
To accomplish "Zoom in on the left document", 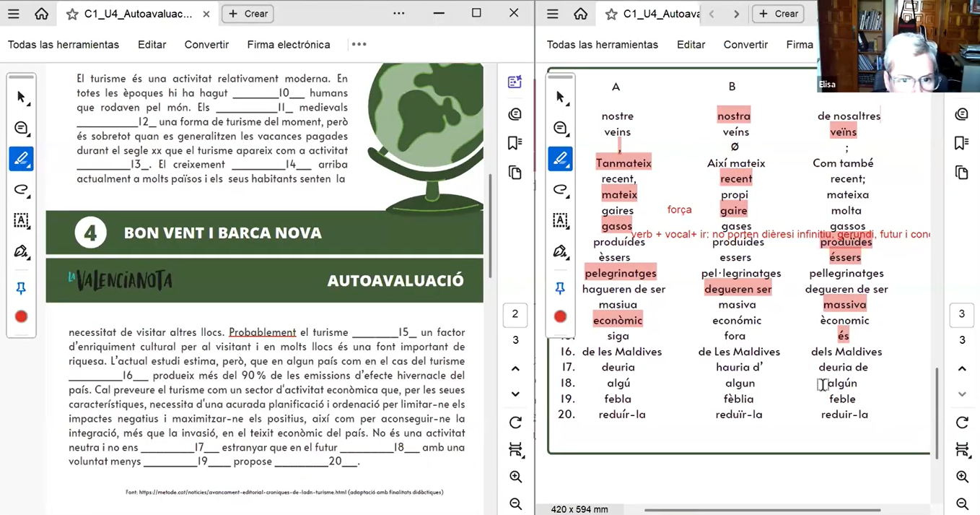I will click(x=515, y=477).
